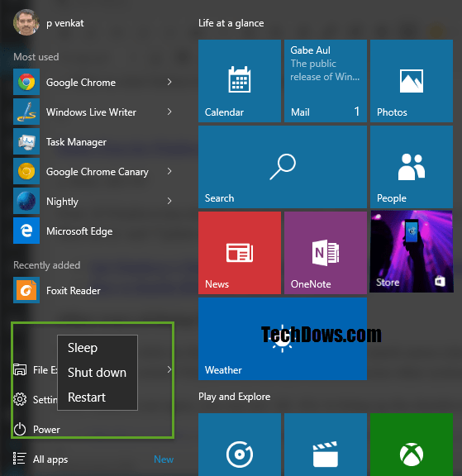The image size is (462, 476).
Task: Open the Nightly browser icon
Action: pyautogui.click(x=26, y=201)
